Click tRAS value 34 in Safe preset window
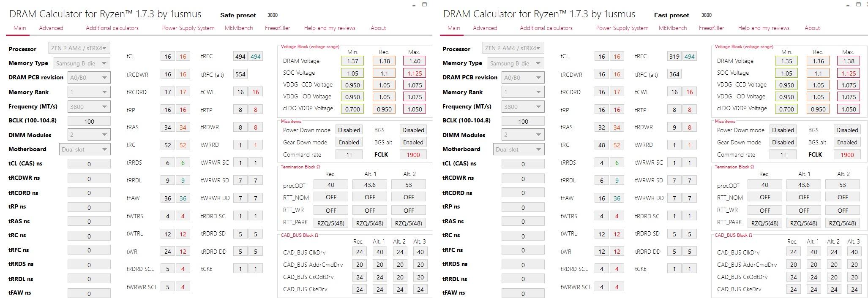Screen dimensions: 868x298 pos(168,127)
